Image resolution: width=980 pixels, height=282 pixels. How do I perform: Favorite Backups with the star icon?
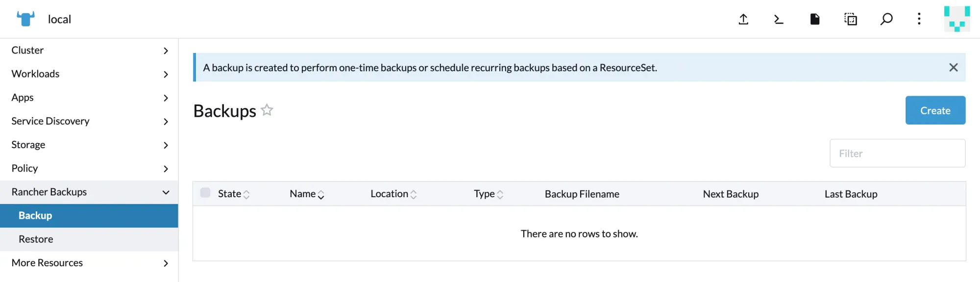[267, 110]
